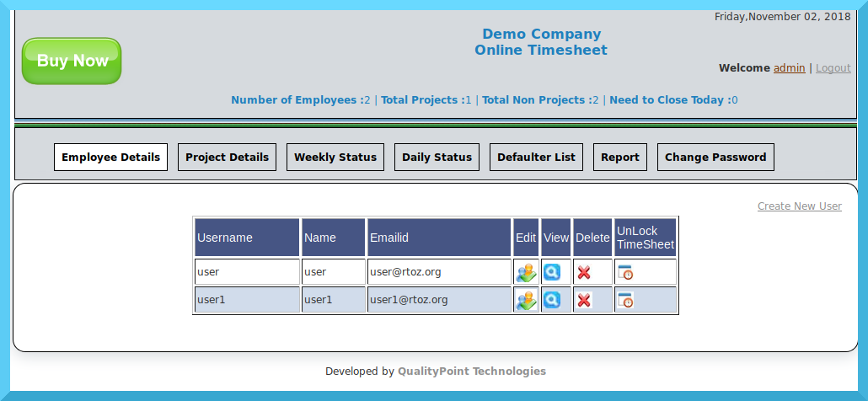Click the Name column header
The image size is (868, 401).
(333, 238)
